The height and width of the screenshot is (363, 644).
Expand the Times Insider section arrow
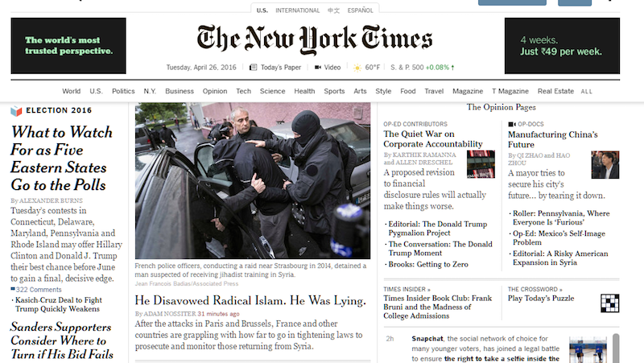[x=429, y=289]
